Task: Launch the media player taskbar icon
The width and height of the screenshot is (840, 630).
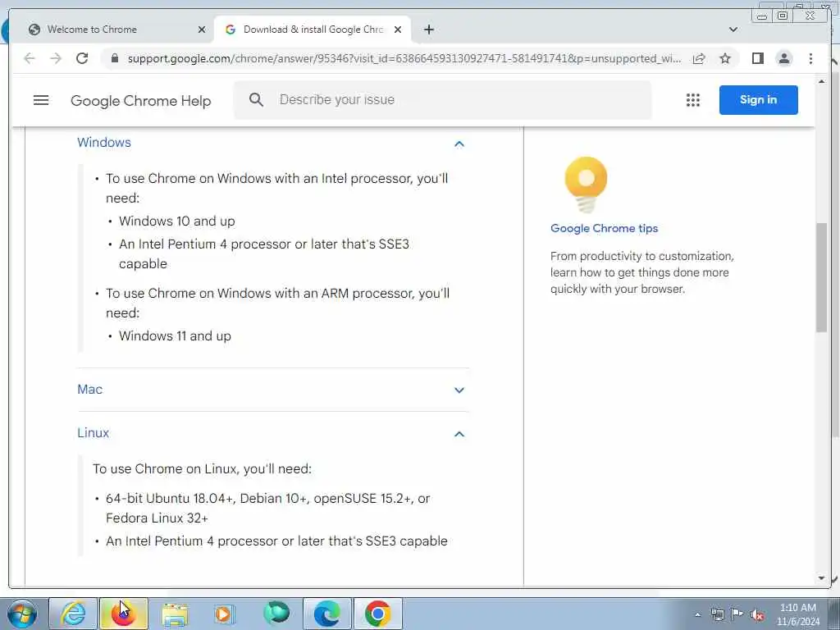Action: tap(224, 614)
